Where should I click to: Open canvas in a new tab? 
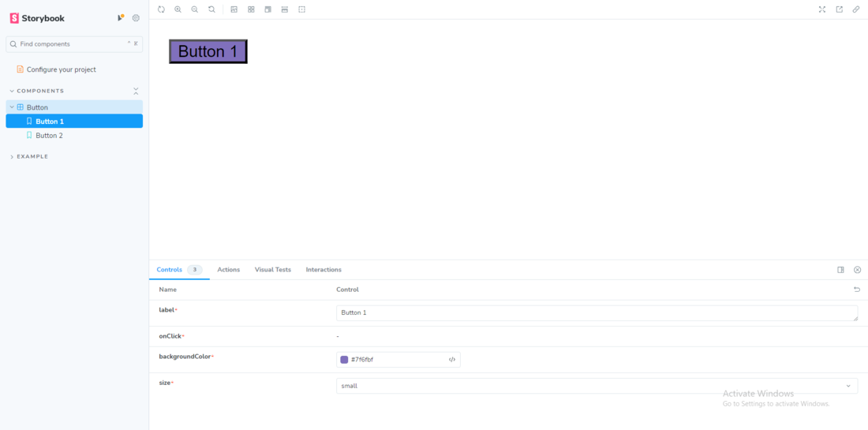pyautogui.click(x=840, y=9)
